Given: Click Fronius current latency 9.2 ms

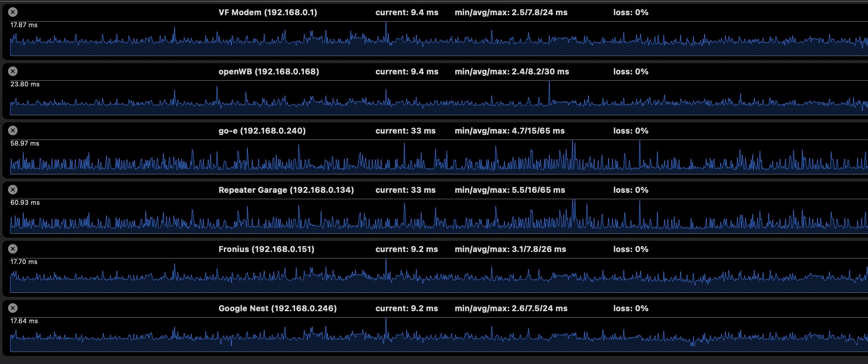Looking at the screenshot, I should (x=407, y=249).
